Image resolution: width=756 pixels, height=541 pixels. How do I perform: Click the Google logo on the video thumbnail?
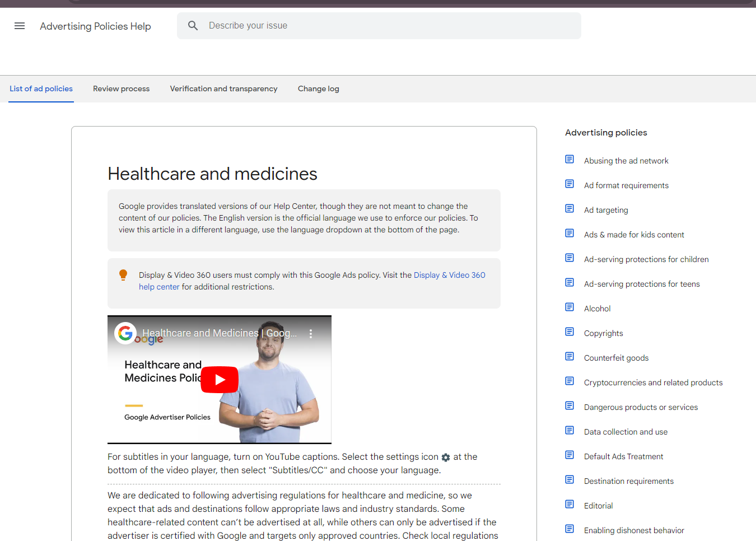point(125,333)
